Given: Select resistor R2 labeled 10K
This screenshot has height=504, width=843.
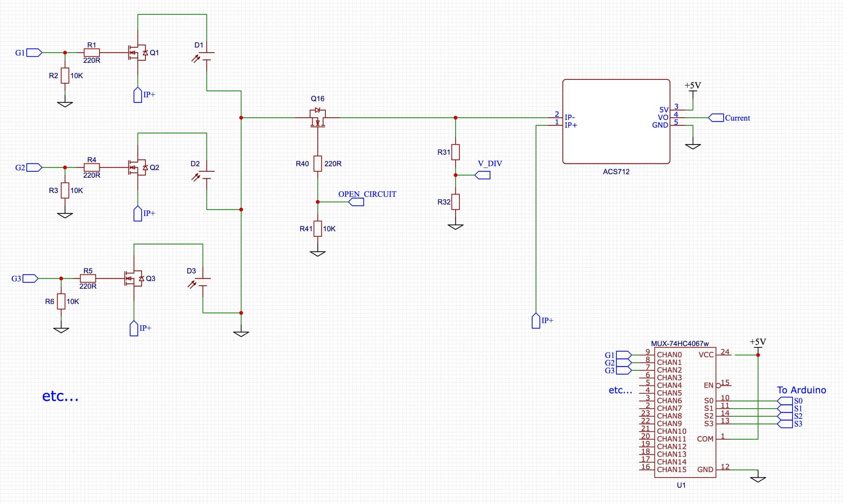Looking at the screenshot, I should [x=65, y=76].
